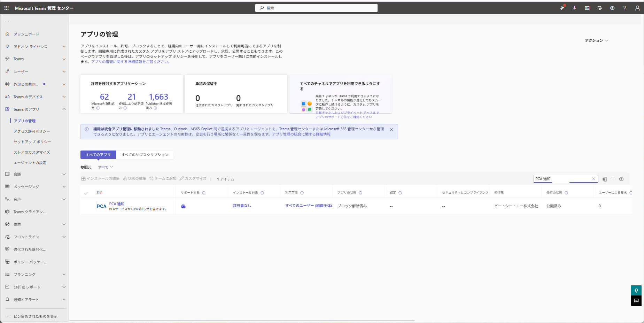644x323 pixels.
Task: Click the horizontal scrollbar at page bottom
Action: 242,320
